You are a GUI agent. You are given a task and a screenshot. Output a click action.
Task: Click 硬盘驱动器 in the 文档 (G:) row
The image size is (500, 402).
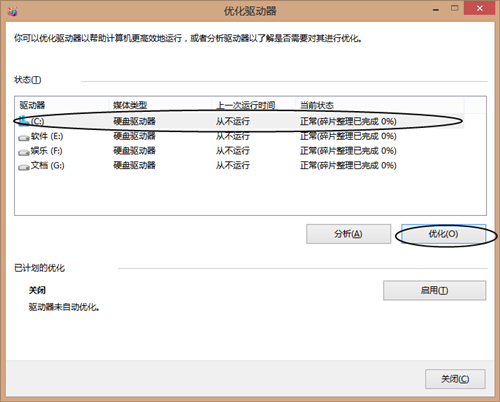134,165
